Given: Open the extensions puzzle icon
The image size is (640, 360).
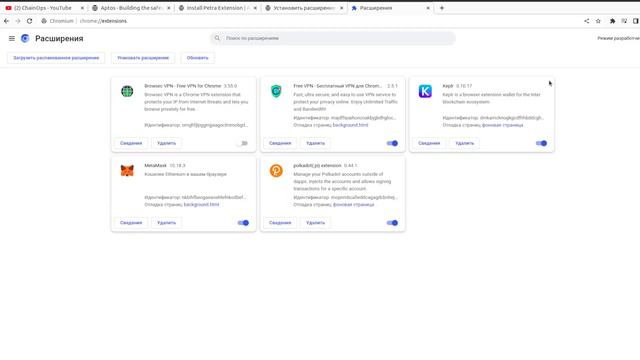Looking at the screenshot, I should 613,21.
